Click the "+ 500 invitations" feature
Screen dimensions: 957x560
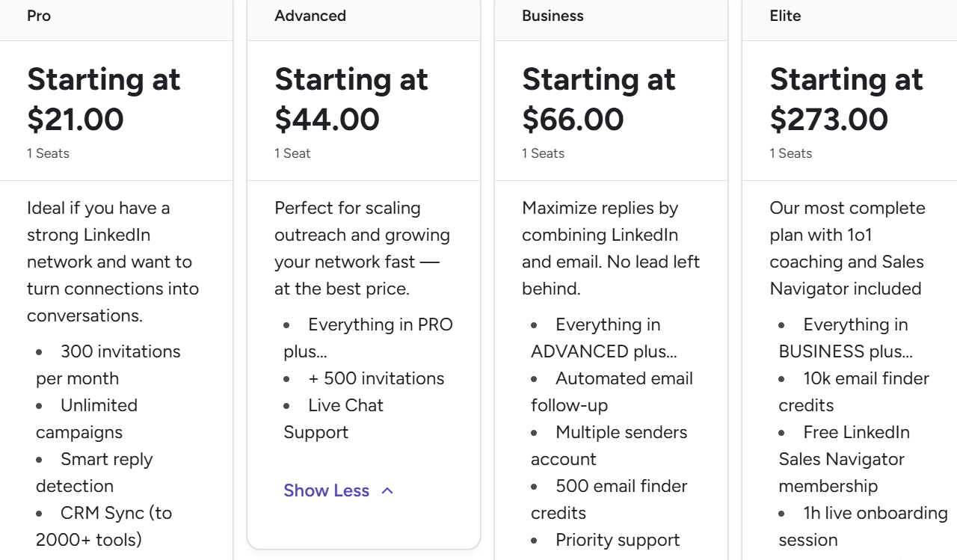376,378
